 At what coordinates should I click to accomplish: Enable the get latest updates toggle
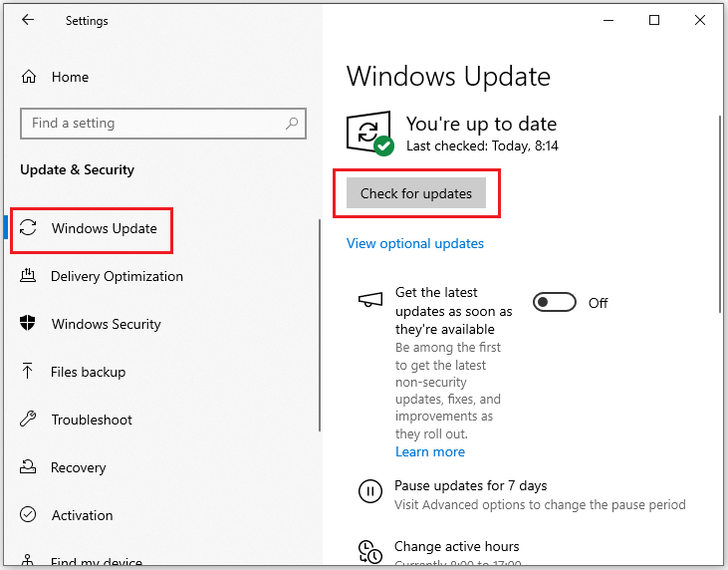point(555,303)
